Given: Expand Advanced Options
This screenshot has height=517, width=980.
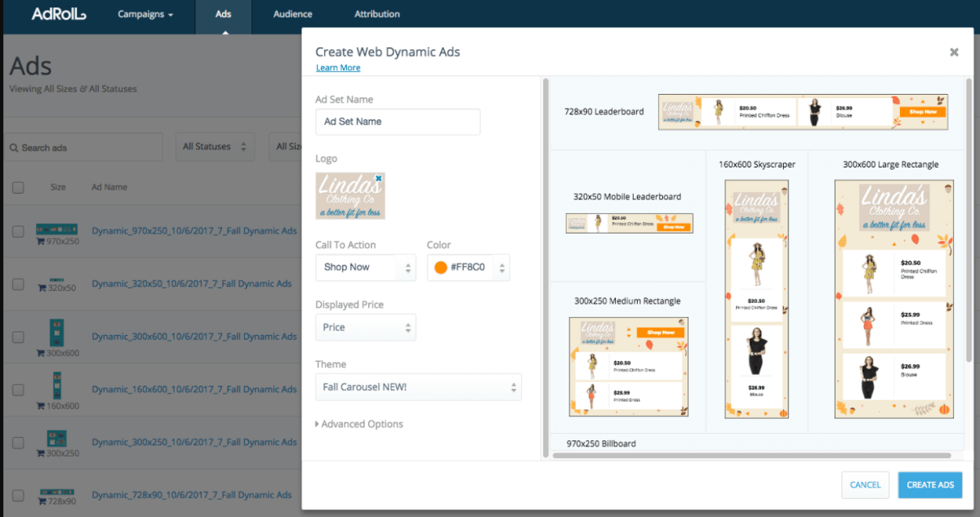Looking at the screenshot, I should pos(359,424).
